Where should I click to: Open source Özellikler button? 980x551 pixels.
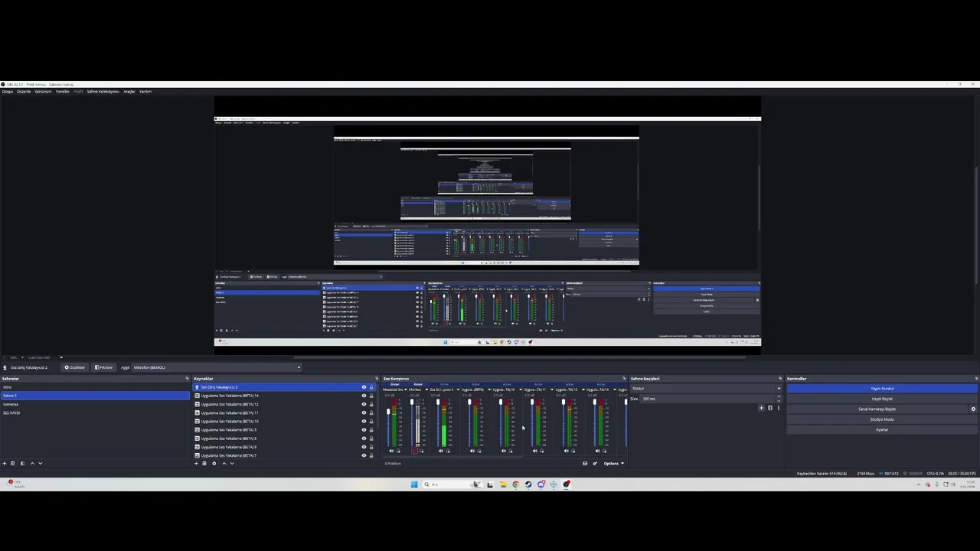75,367
